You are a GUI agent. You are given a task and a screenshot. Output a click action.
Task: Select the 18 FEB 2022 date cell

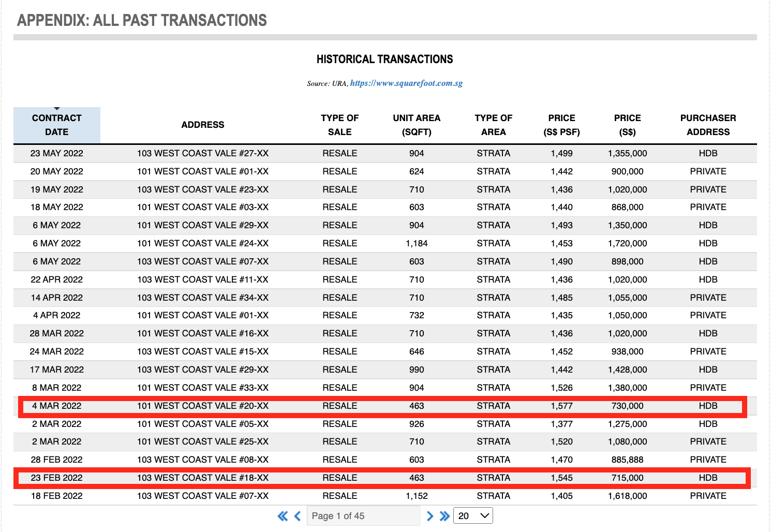[57, 496]
